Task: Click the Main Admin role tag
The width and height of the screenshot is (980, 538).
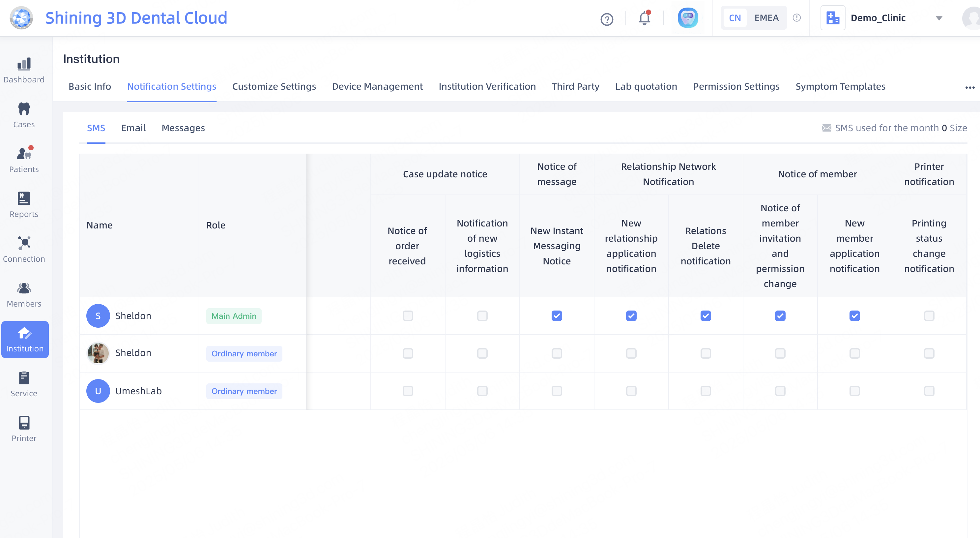Action: point(234,316)
